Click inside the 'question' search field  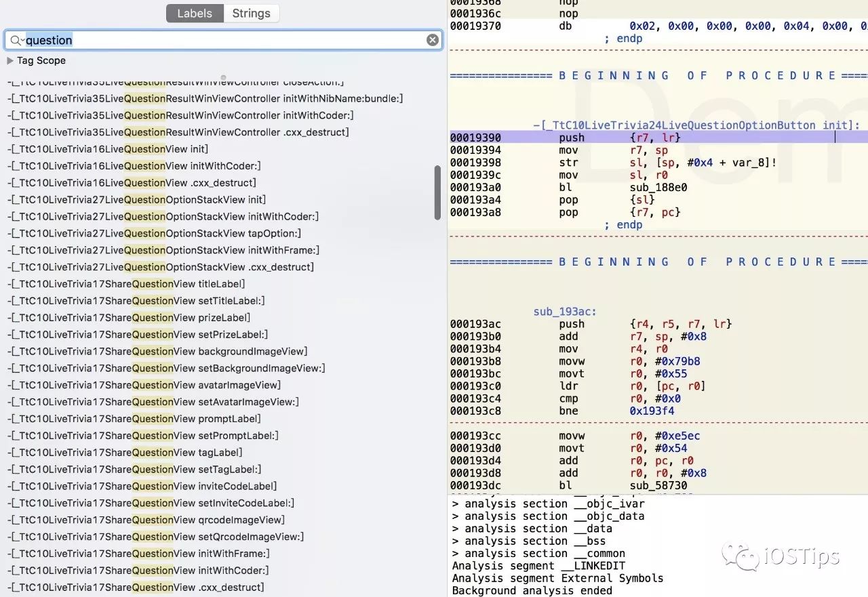[x=224, y=40]
